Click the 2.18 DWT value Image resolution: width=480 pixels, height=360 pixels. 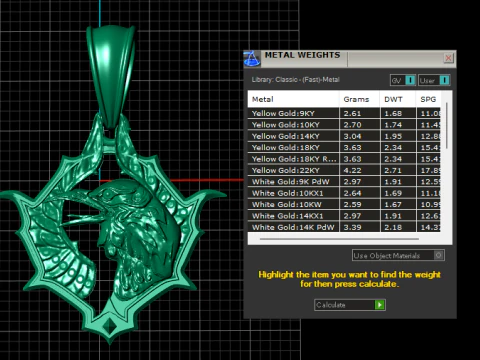coord(393,227)
